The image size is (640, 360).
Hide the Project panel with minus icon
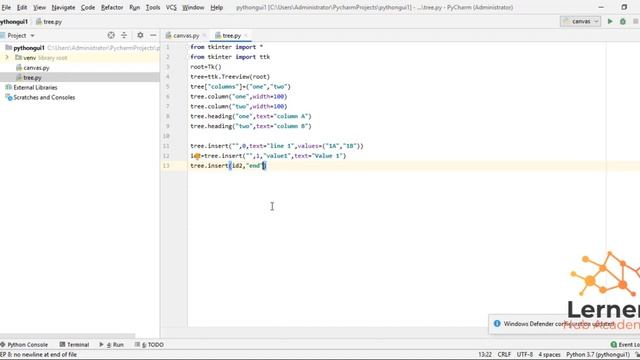(153, 36)
